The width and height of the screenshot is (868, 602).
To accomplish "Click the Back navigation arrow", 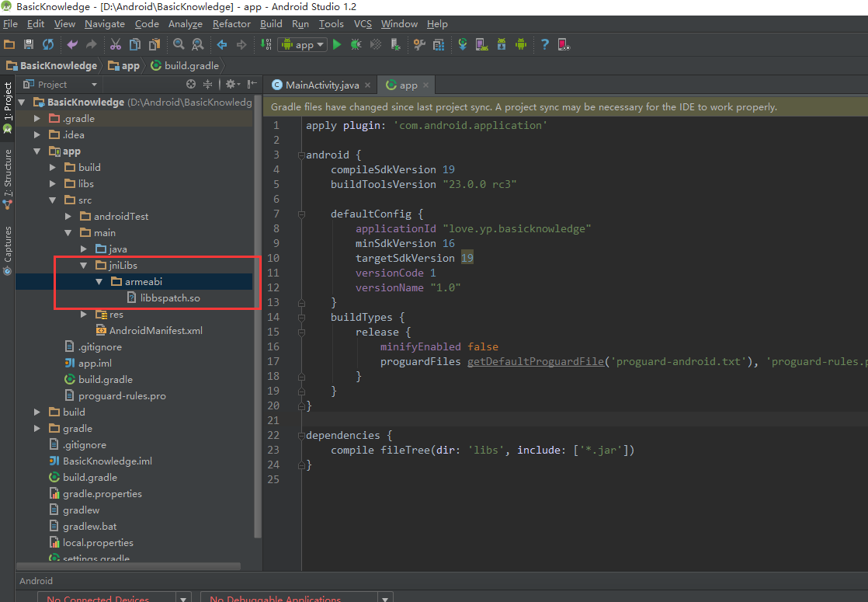I will coord(222,45).
